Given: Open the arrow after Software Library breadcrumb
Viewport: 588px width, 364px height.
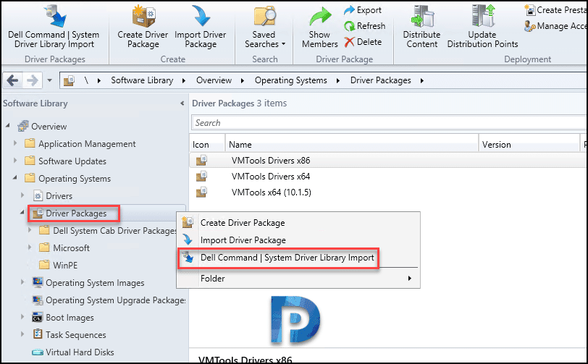Looking at the screenshot, I should click(x=184, y=80).
